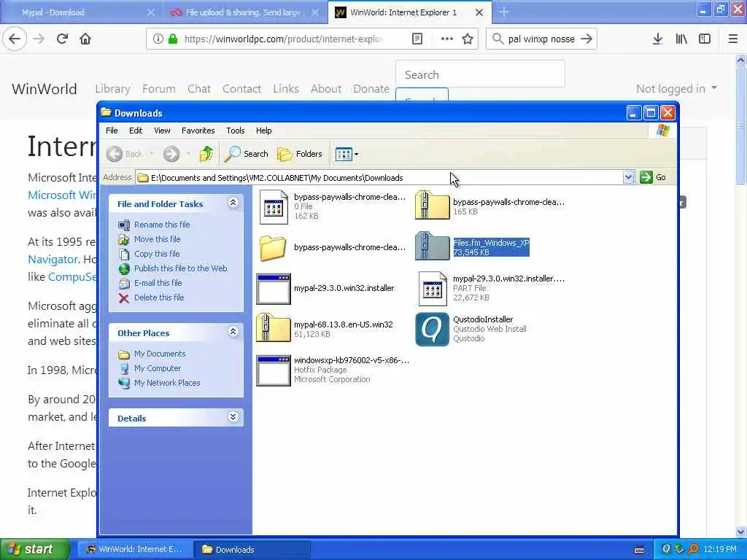The height and width of the screenshot is (560, 747).
Task: Click Rename this file
Action: tap(162, 225)
